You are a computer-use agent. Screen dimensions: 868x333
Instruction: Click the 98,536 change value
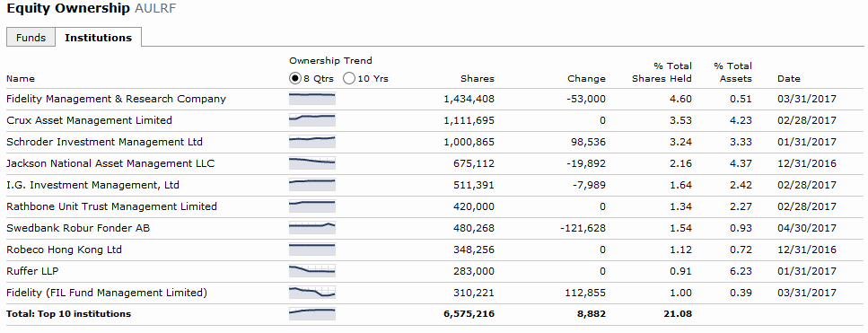589,142
